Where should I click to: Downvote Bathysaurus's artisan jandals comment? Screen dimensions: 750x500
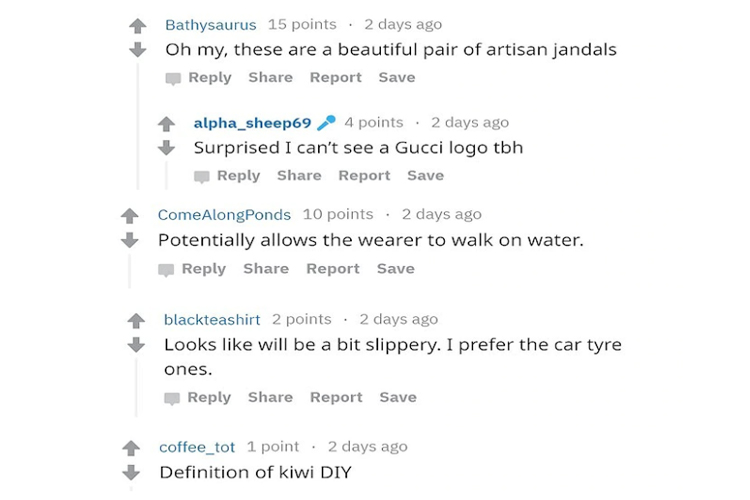[138, 50]
